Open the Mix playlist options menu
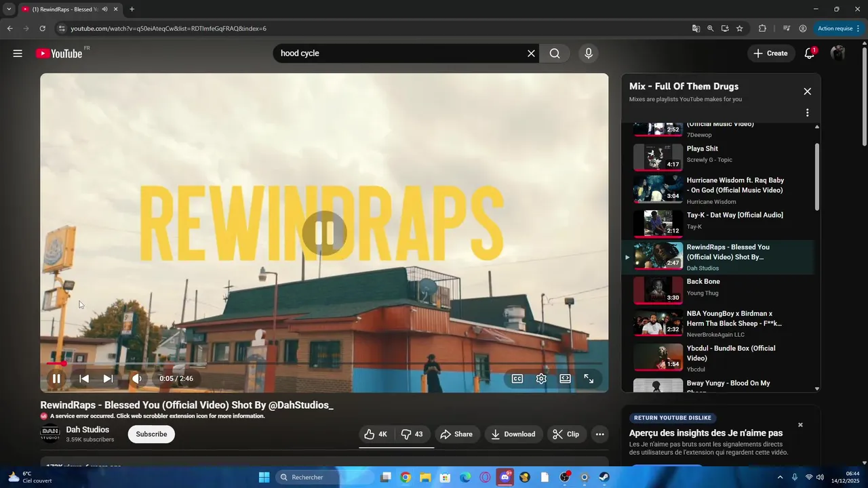The width and height of the screenshot is (868, 488). (807, 113)
